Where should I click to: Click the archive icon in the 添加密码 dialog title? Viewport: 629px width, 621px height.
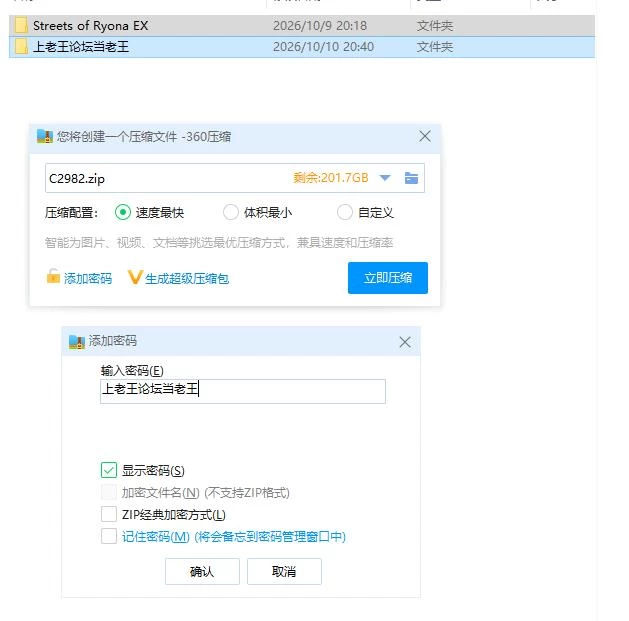point(77,341)
